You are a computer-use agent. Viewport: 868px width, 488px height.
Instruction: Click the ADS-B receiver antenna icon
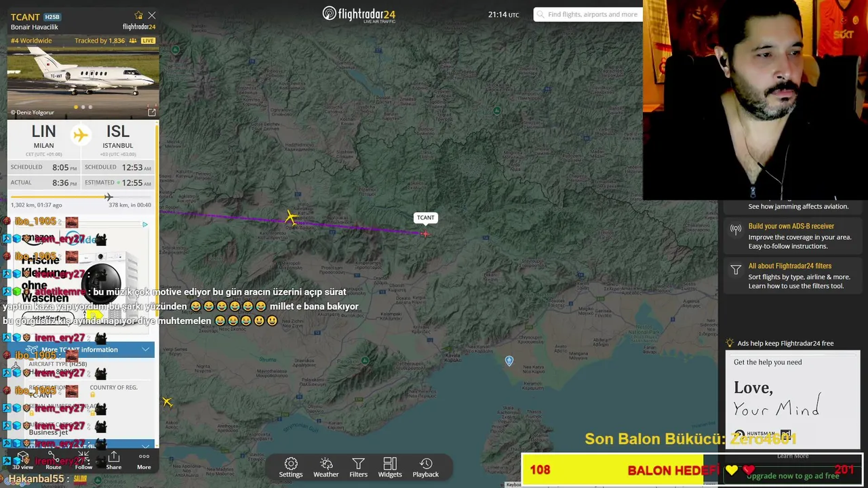[736, 230]
